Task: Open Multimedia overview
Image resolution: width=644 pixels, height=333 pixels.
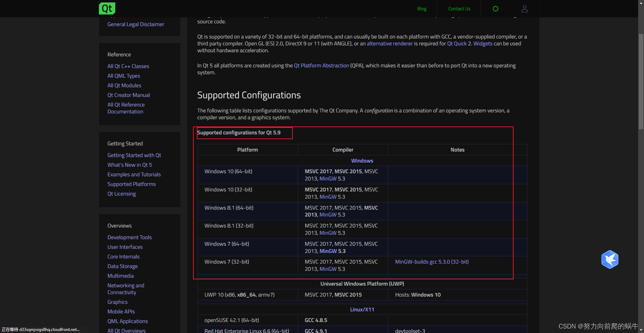Action: coord(120,276)
